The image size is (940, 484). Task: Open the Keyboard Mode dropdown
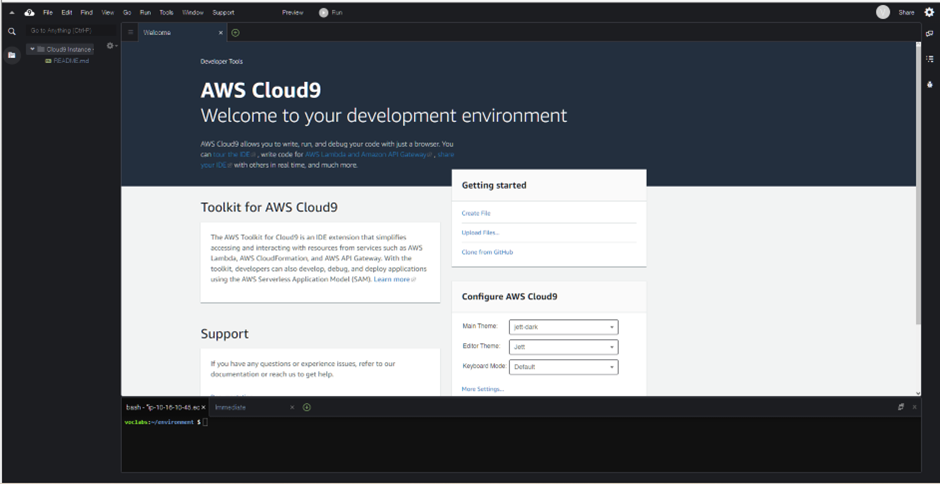click(564, 366)
